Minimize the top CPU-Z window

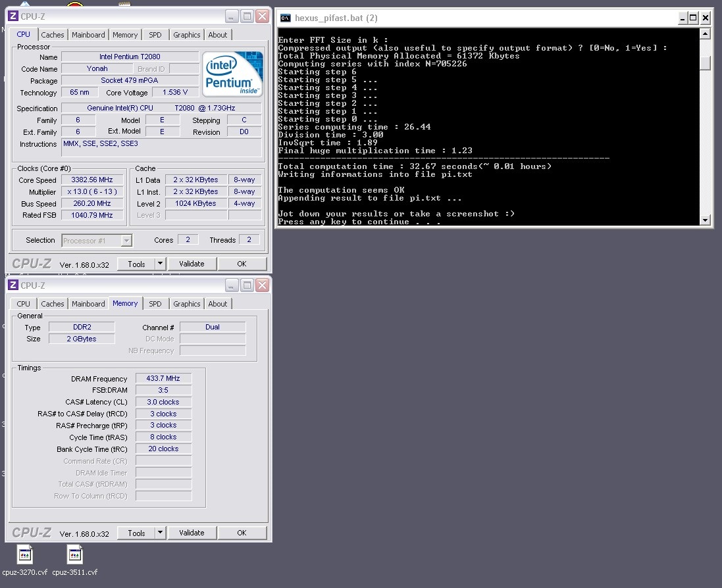pyautogui.click(x=232, y=16)
